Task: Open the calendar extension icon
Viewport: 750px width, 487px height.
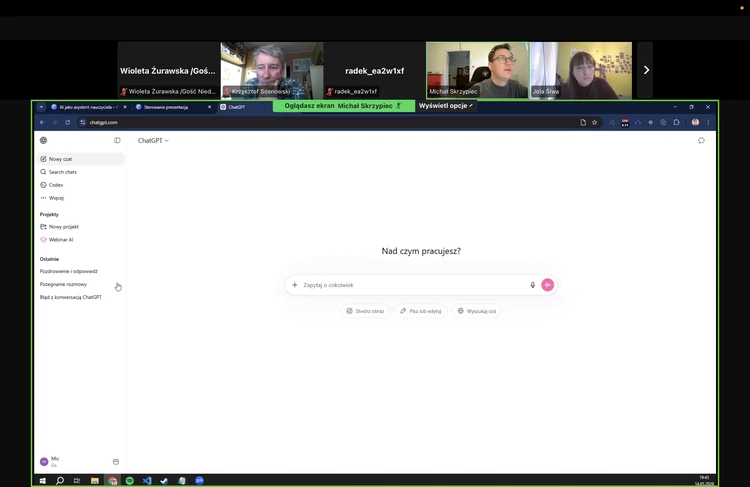Action: point(625,123)
